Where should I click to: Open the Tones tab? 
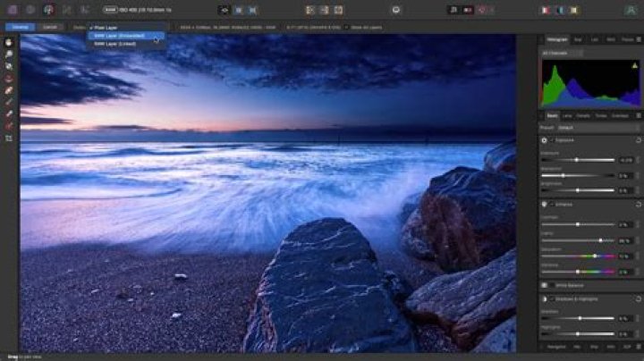click(601, 116)
